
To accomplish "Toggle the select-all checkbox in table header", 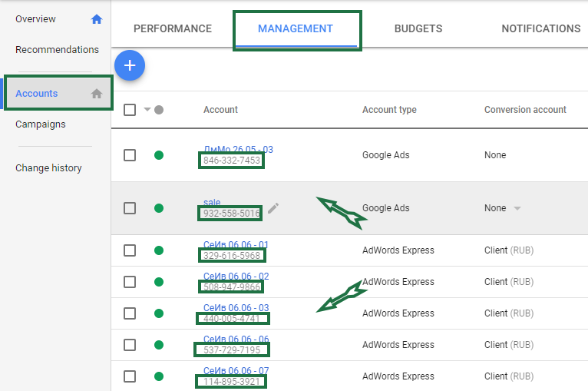I will (x=130, y=110).
